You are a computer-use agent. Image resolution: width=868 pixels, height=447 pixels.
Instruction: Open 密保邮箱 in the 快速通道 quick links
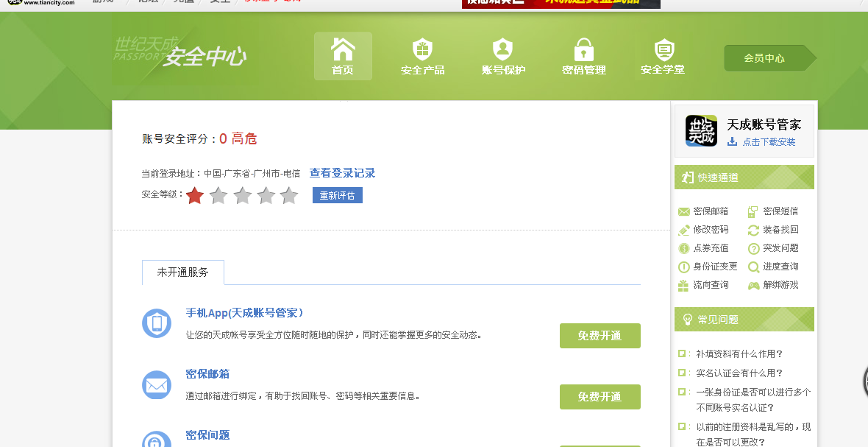(711, 211)
